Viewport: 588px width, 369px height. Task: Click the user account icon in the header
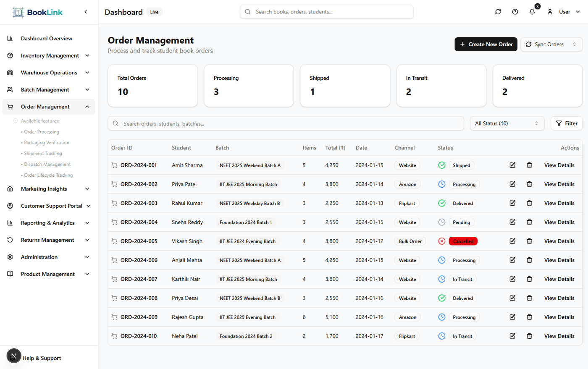coord(550,12)
